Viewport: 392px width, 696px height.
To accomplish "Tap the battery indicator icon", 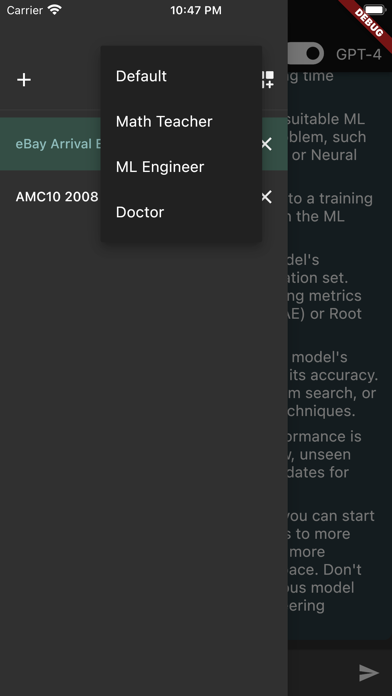I will (376, 10).
